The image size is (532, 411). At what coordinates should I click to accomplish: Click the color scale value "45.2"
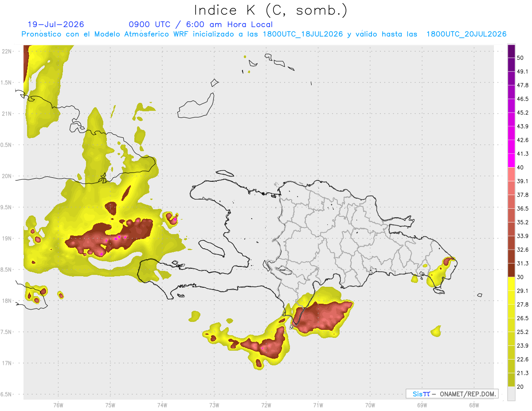[x=523, y=113]
